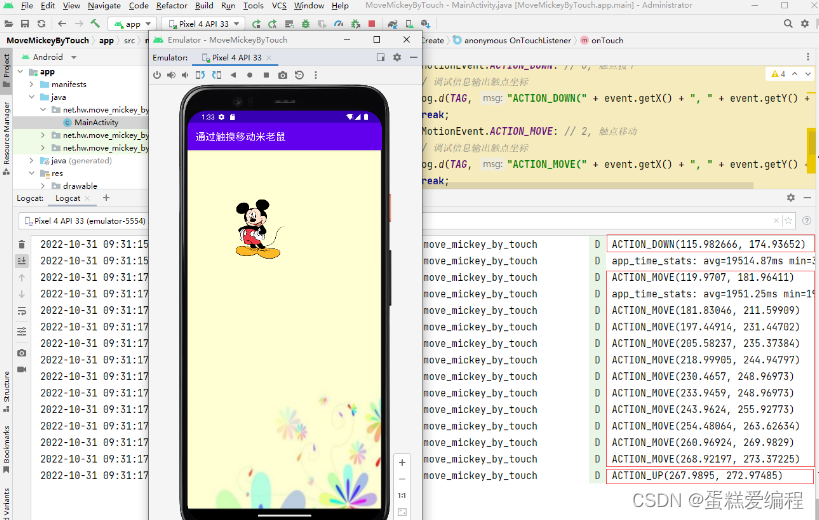Click the Profile app gauge icon
This screenshot has height=520, width=819.
pos(338,24)
